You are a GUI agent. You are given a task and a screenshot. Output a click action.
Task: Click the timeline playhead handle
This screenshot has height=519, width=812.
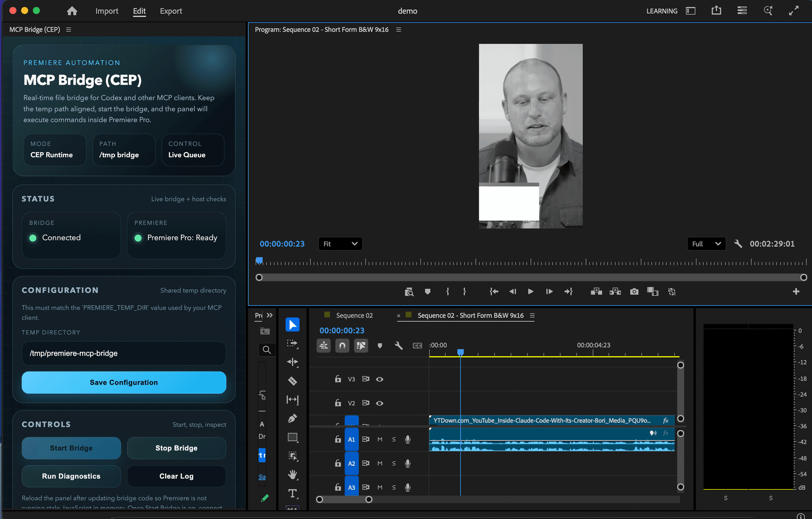(461, 352)
